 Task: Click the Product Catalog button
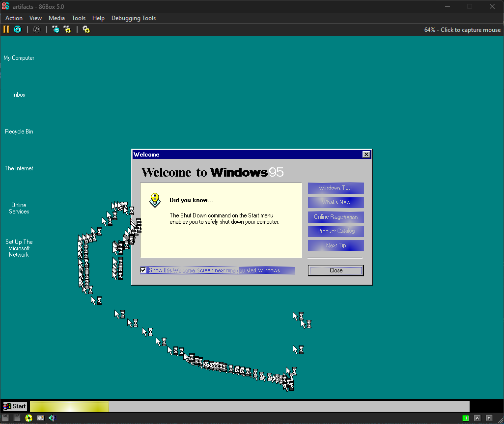tap(336, 231)
